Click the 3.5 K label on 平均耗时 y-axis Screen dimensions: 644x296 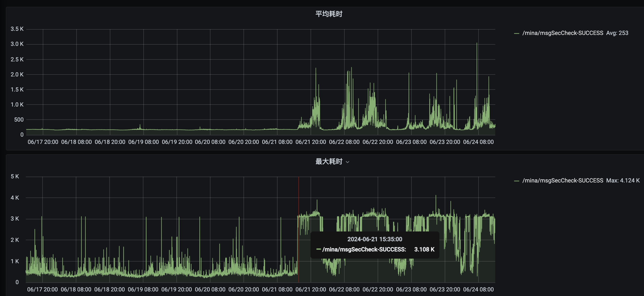(x=17, y=29)
